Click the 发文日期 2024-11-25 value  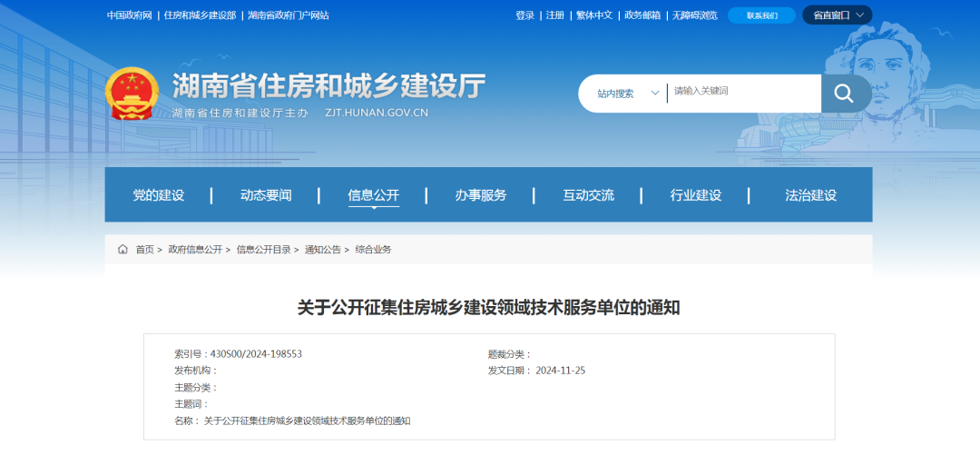coord(560,371)
